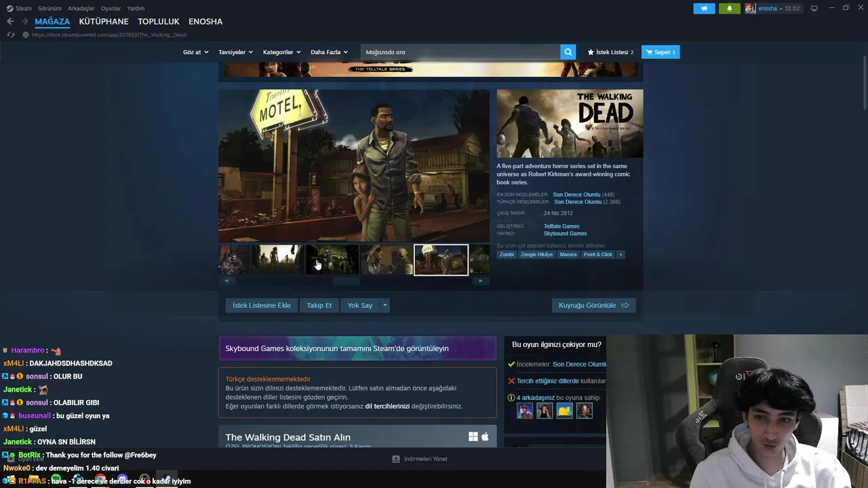The height and width of the screenshot is (488, 868).
Task: Expand the Göz at dropdown
Action: 196,52
